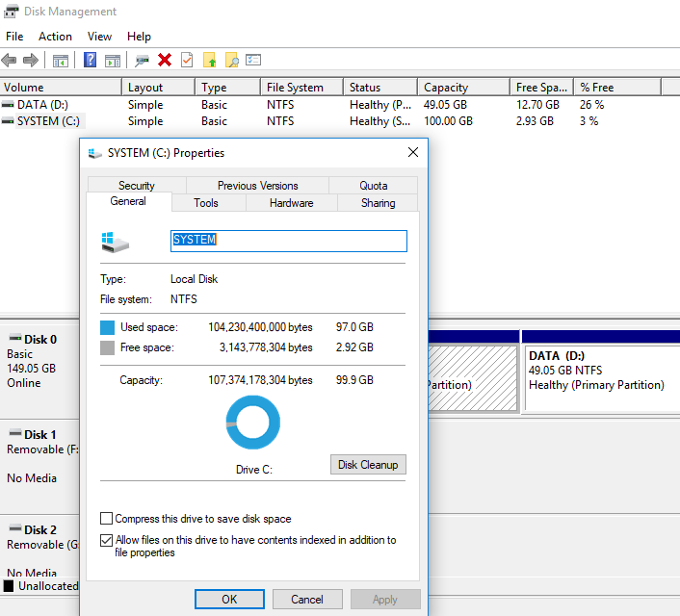Enable Compress this drive to save space
This screenshot has width=680, height=616.
(107, 519)
